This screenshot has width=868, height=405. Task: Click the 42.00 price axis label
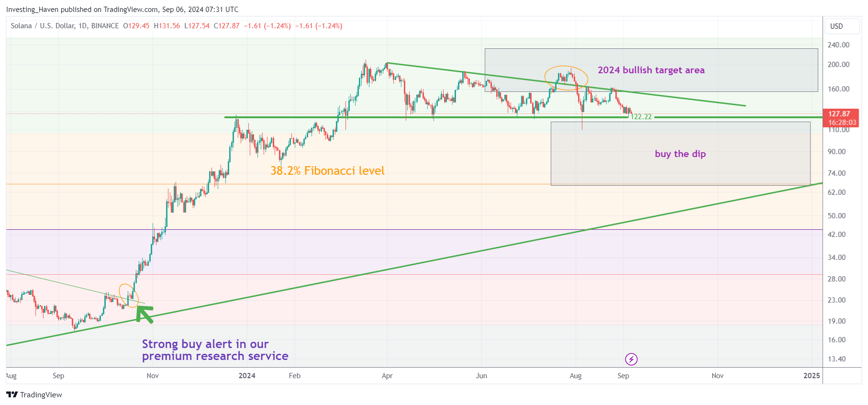click(837, 235)
